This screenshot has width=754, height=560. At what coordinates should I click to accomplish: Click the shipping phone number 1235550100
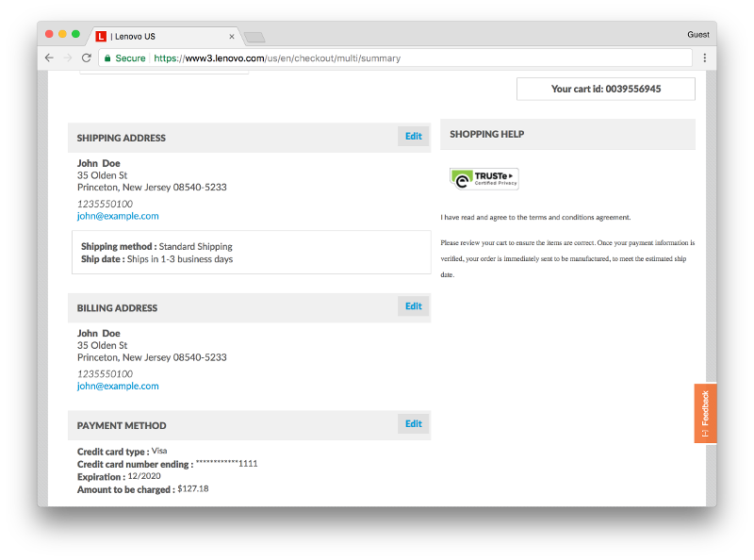(x=105, y=204)
